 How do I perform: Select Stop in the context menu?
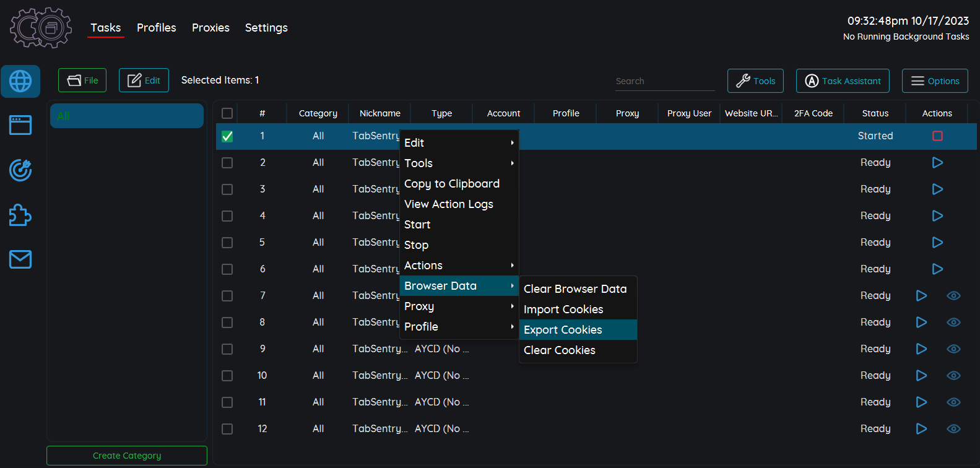(459, 245)
